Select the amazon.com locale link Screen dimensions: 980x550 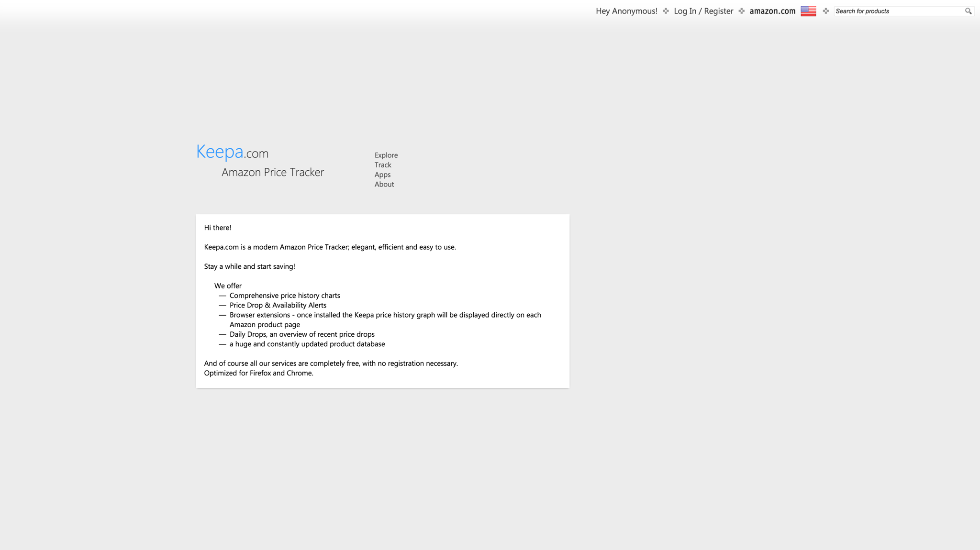(x=772, y=11)
